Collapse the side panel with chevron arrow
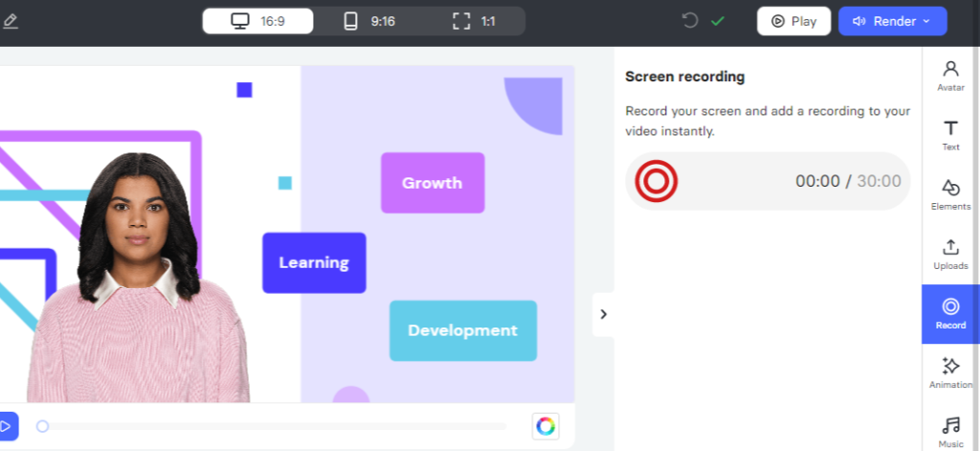 click(x=603, y=314)
